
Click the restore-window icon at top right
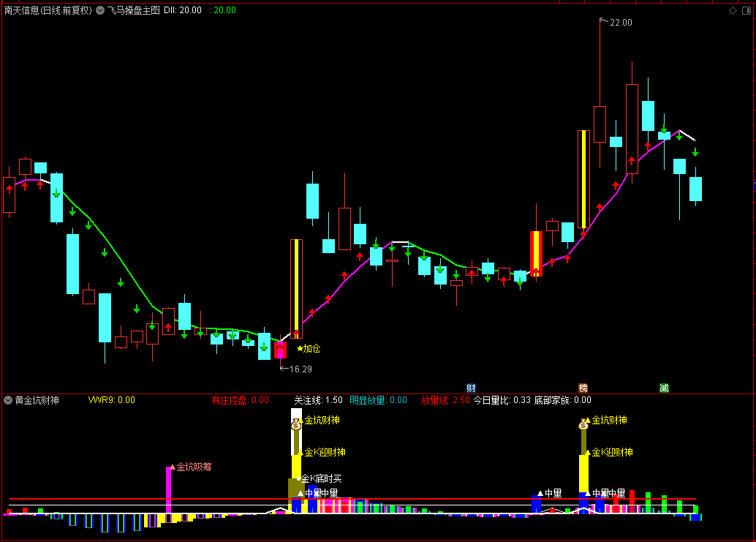(746, 11)
